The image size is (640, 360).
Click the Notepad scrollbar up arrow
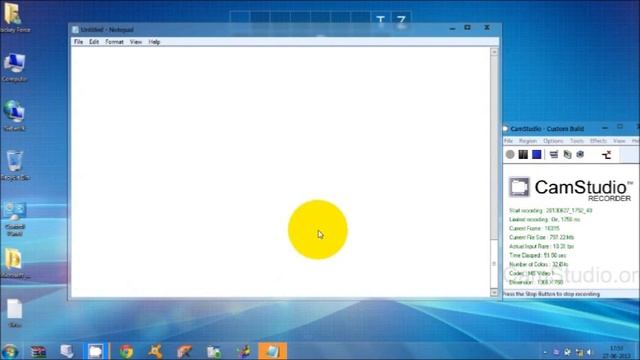coord(494,52)
